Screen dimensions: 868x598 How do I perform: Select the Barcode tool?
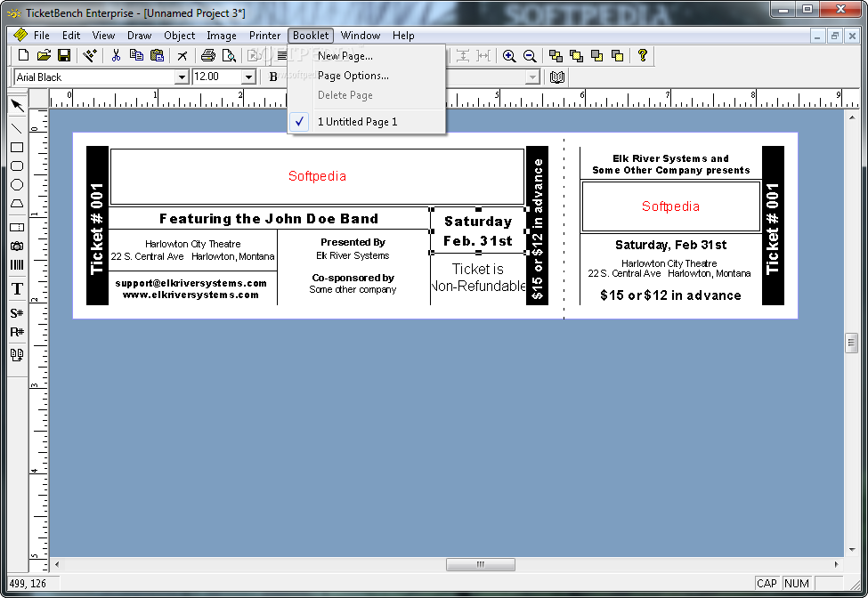[17, 264]
